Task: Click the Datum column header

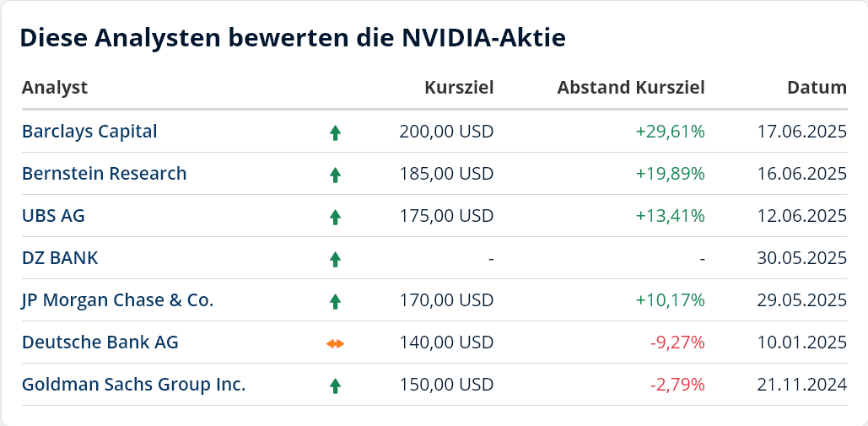Action: click(817, 88)
